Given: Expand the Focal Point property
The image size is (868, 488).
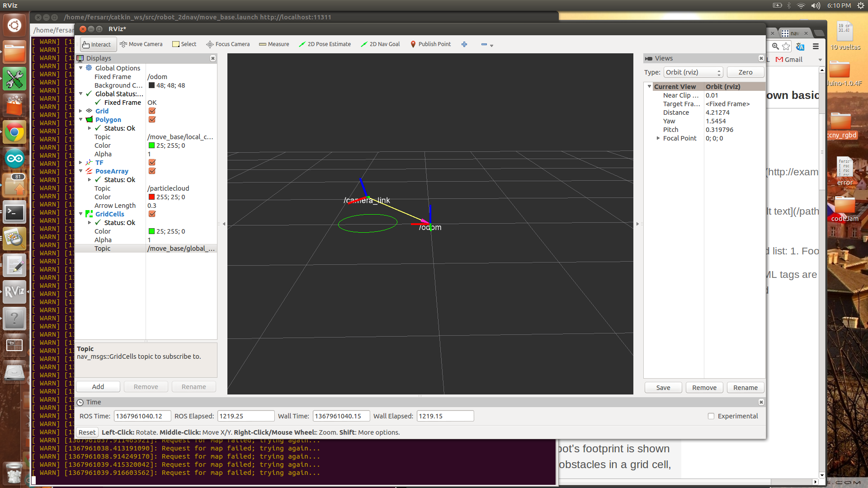Looking at the screenshot, I should click(x=658, y=138).
